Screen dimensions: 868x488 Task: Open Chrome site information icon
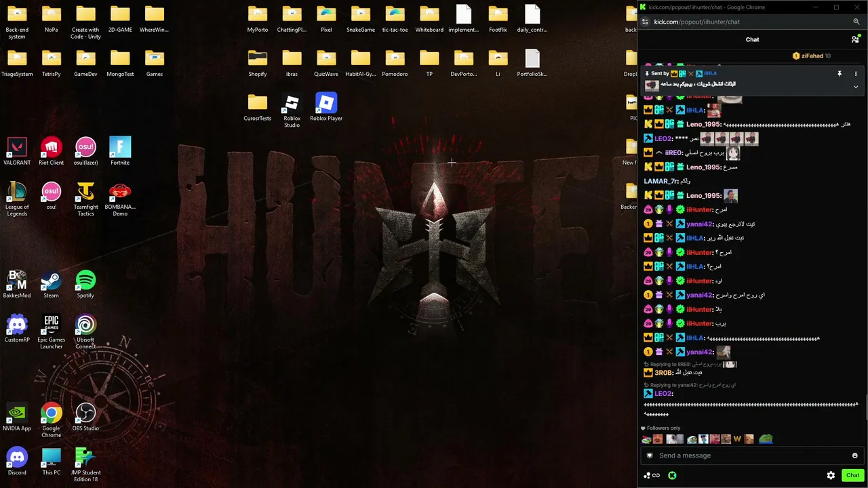pos(645,22)
